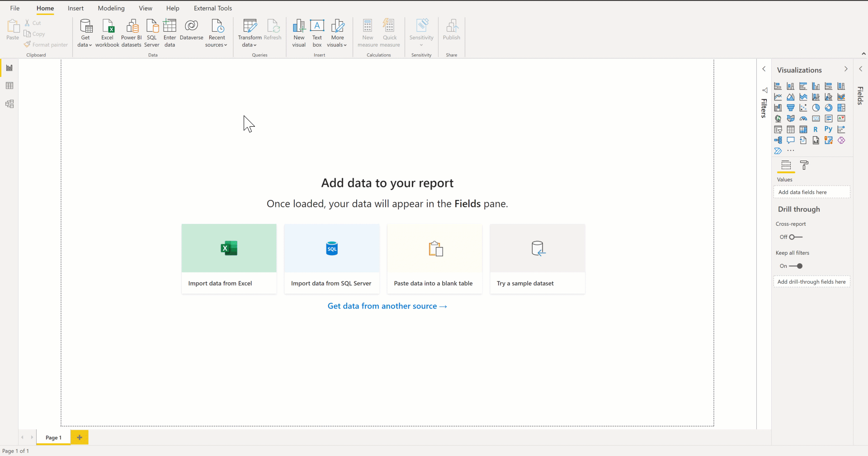Open the Transform data dropdown
The image size is (868, 456).
(250, 33)
